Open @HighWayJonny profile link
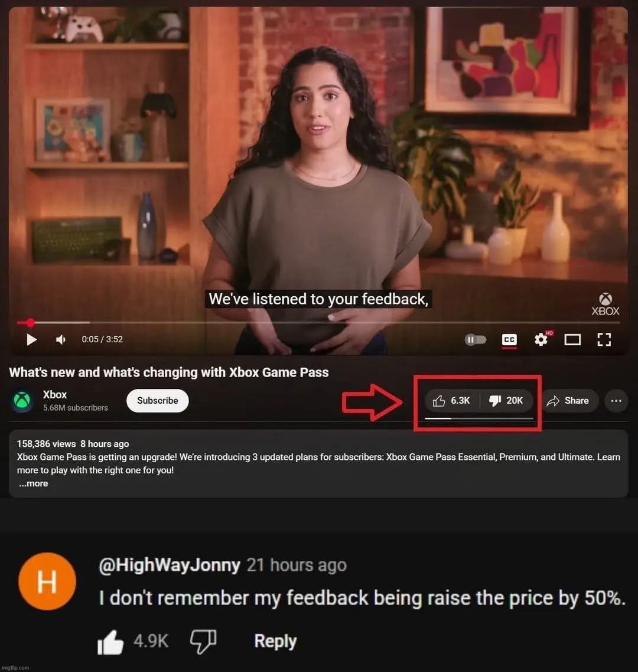This screenshot has height=672, width=638. [170, 565]
